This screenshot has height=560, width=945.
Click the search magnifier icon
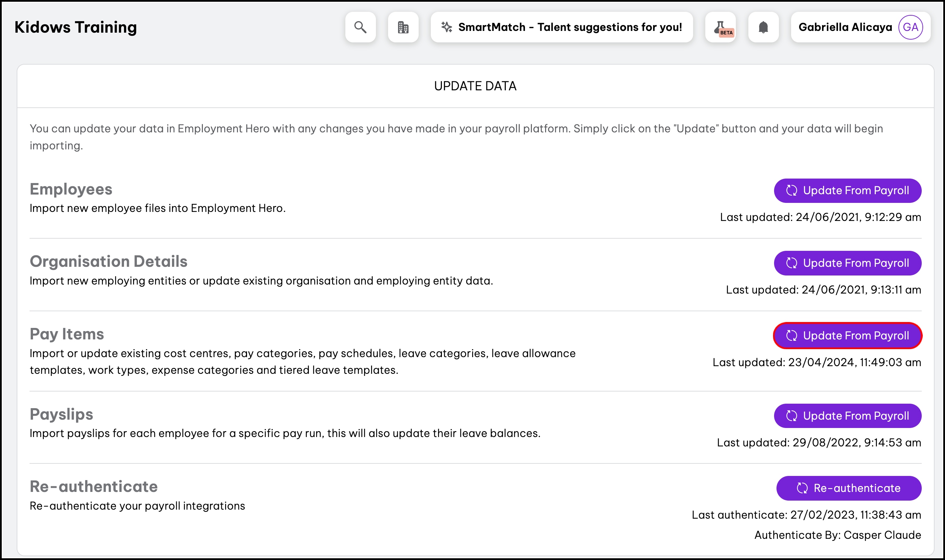pyautogui.click(x=360, y=27)
